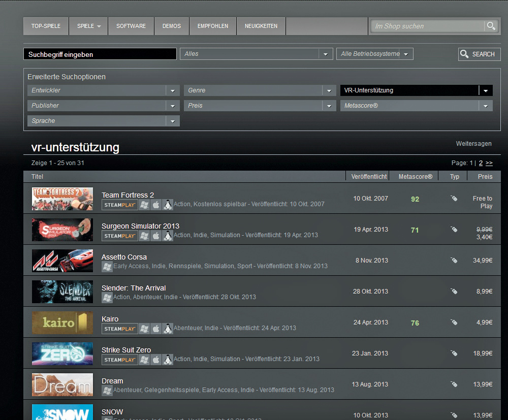Click Windows icon for Surgeon Simulator 2013

pyautogui.click(x=144, y=236)
